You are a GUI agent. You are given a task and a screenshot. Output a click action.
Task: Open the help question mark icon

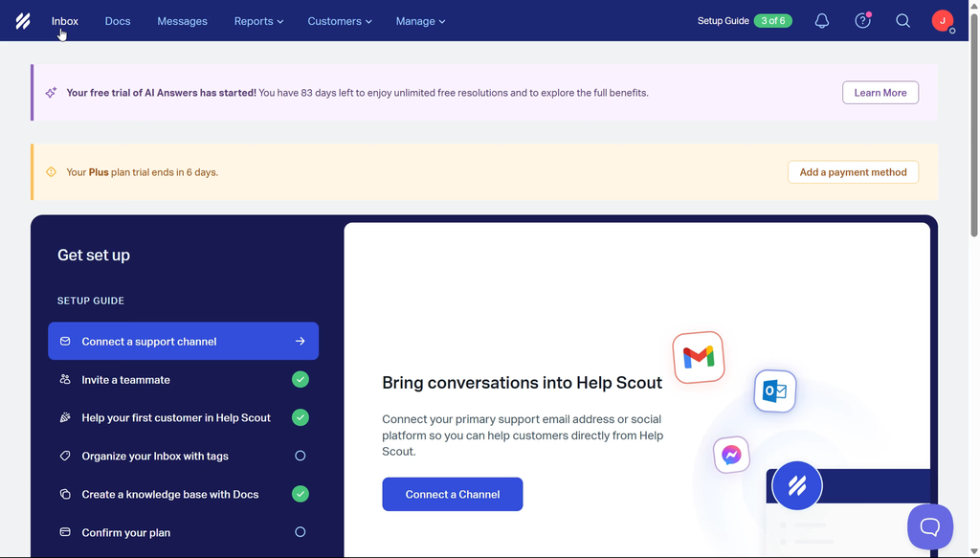click(862, 21)
